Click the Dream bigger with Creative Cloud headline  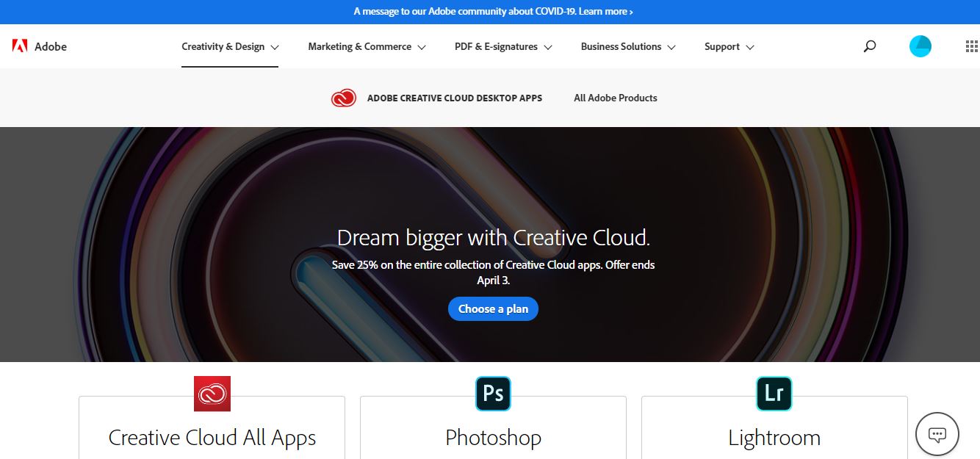493,237
